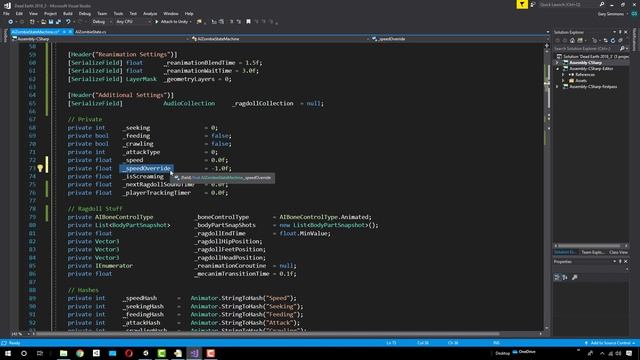Open the Any CPU platform dropdown

132,22
